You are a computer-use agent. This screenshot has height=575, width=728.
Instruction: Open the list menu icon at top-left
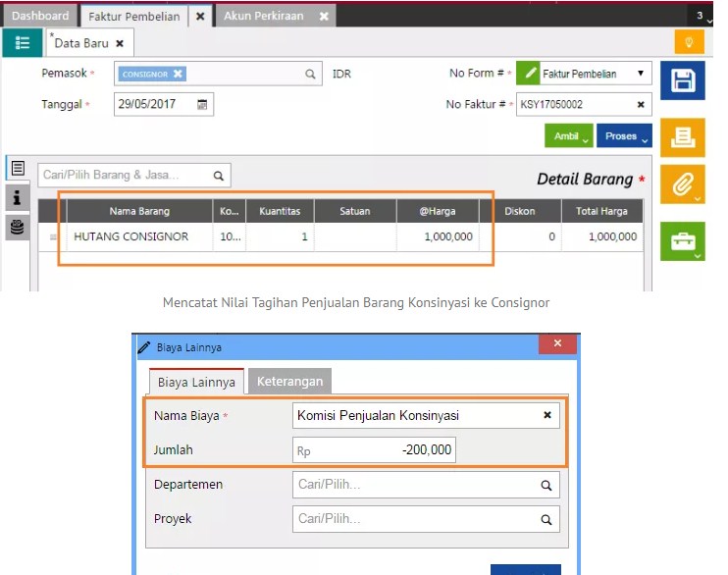(x=23, y=43)
